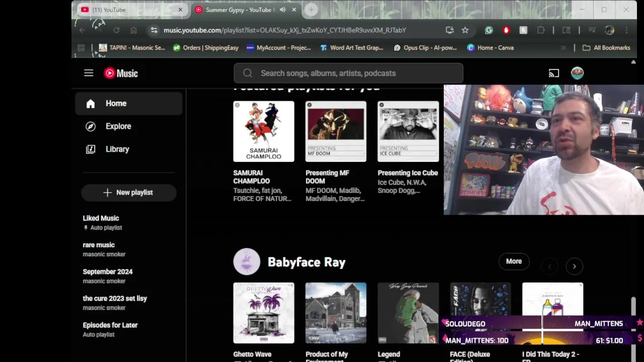
Task: Open the Grammarly extension icon
Action: tap(489, 30)
